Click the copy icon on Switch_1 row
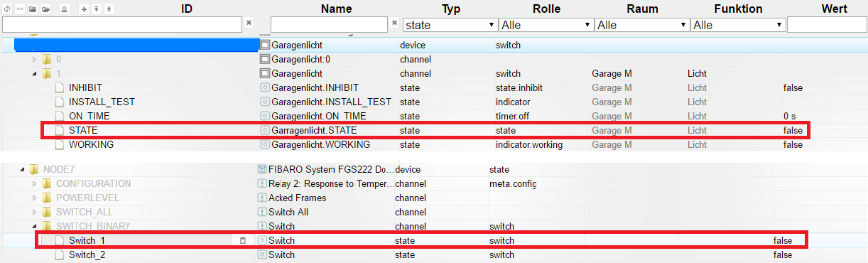Viewport: 868px width, 263px height. [242, 240]
